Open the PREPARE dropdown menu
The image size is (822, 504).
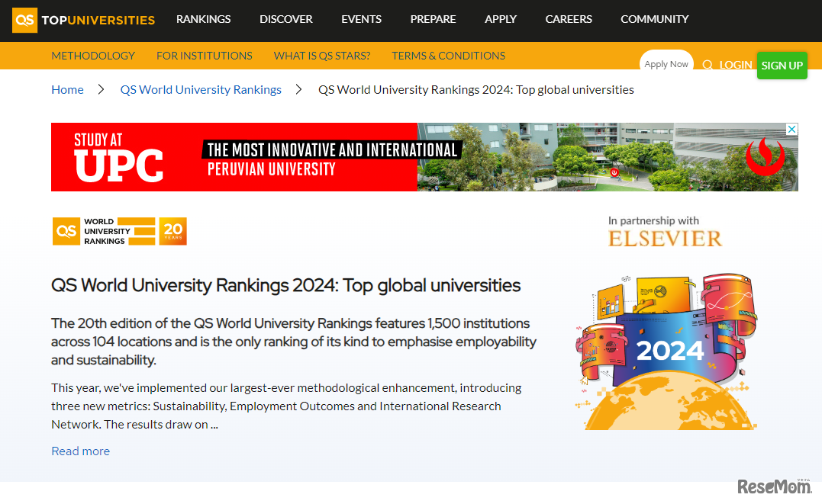click(x=433, y=19)
